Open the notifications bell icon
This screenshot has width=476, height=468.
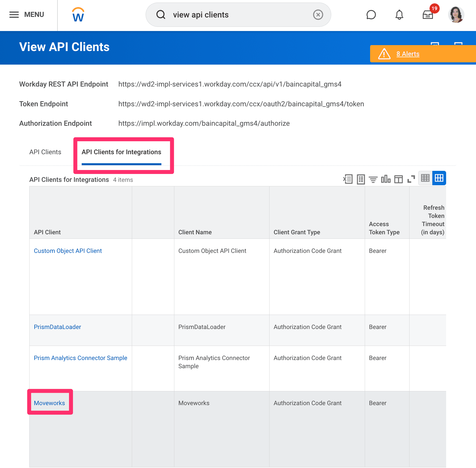pos(399,15)
